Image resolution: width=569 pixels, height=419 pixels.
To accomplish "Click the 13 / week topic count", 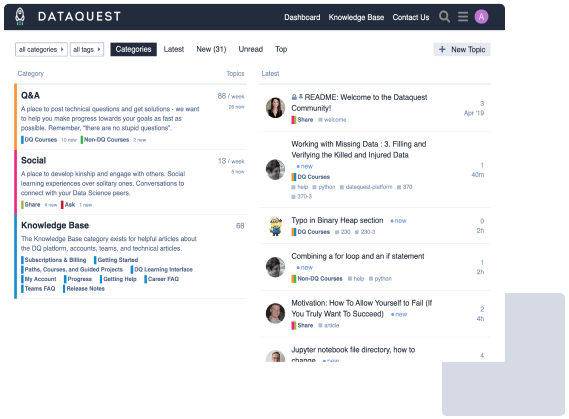I will click(x=231, y=161).
